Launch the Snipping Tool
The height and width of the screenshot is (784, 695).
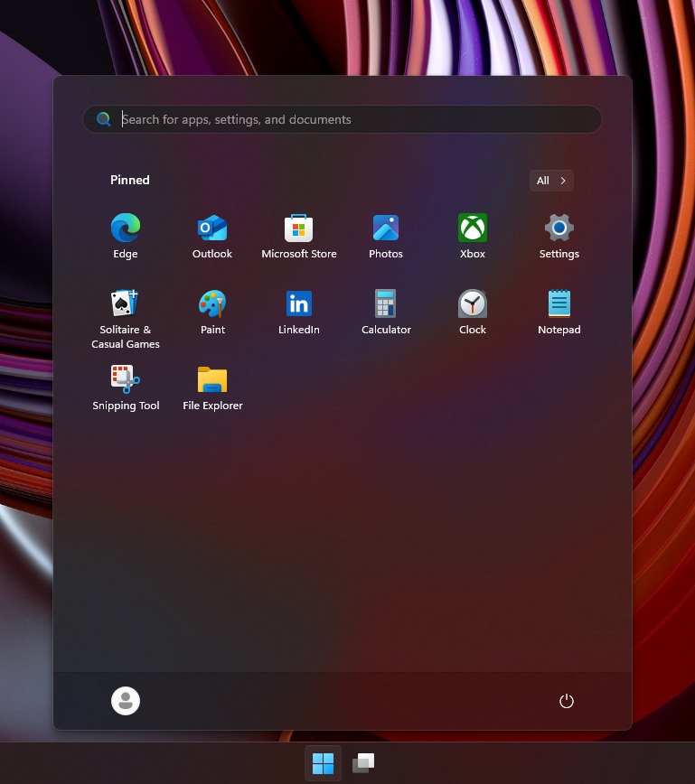(125, 388)
